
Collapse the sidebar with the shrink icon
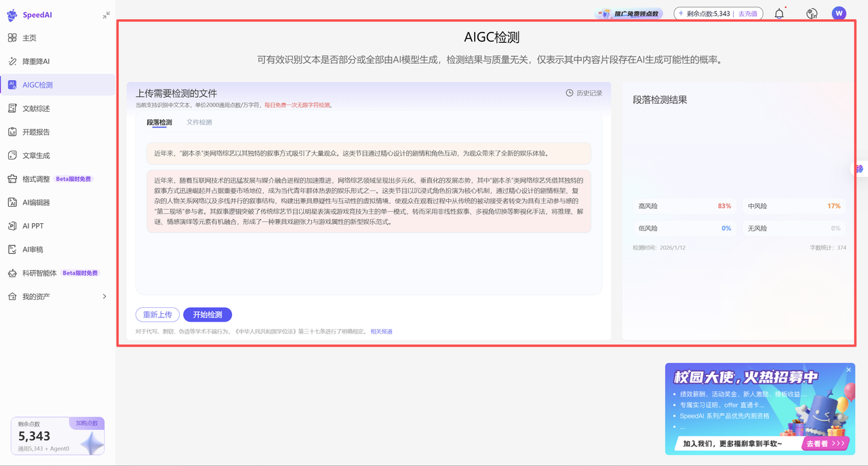(x=106, y=15)
